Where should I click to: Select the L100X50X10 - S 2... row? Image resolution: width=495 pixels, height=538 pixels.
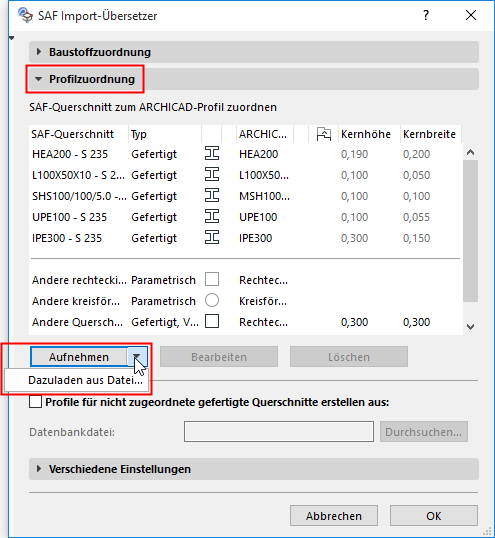[245, 175]
